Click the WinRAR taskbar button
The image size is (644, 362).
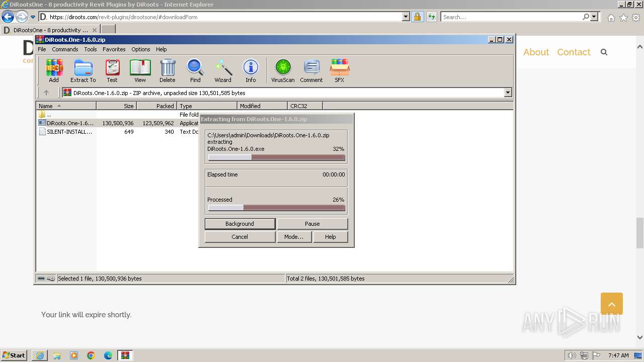[125, 355]
